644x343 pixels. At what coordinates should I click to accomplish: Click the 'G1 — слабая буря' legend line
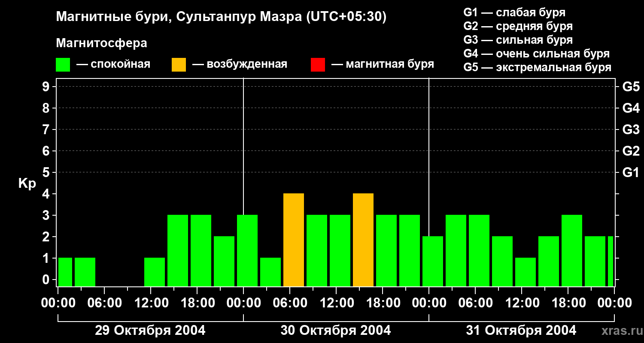pyautogui.click(x=514, y=12)
